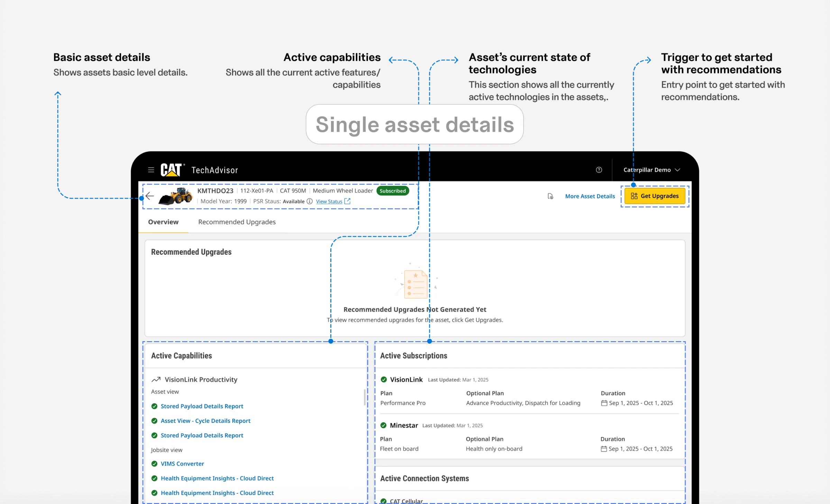Click the green check beside Minestar subscription
The image size is (830, 504).
383,425
